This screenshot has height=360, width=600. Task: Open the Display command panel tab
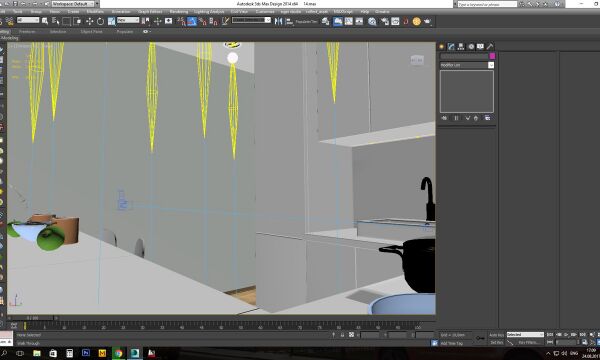[480, 46]
